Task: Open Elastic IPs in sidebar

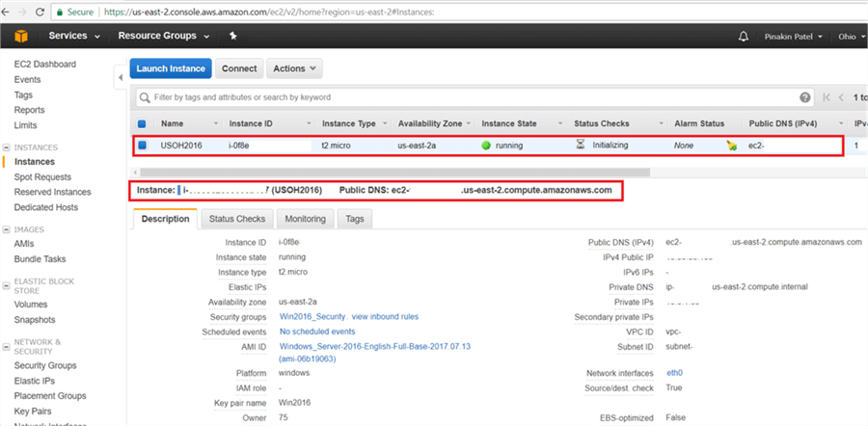Action: tap(35, 381)
